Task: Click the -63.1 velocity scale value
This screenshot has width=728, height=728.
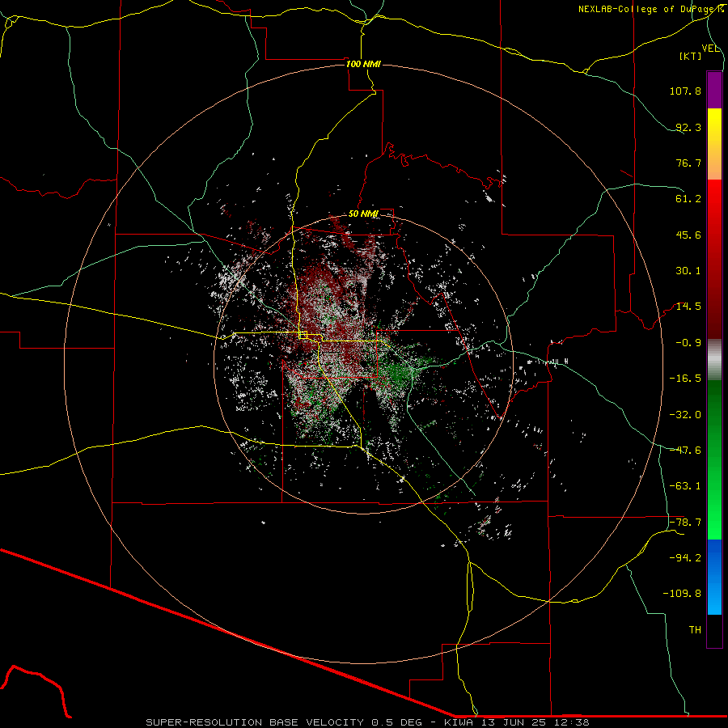Action: pyautogui.click(x=685, y=486)
